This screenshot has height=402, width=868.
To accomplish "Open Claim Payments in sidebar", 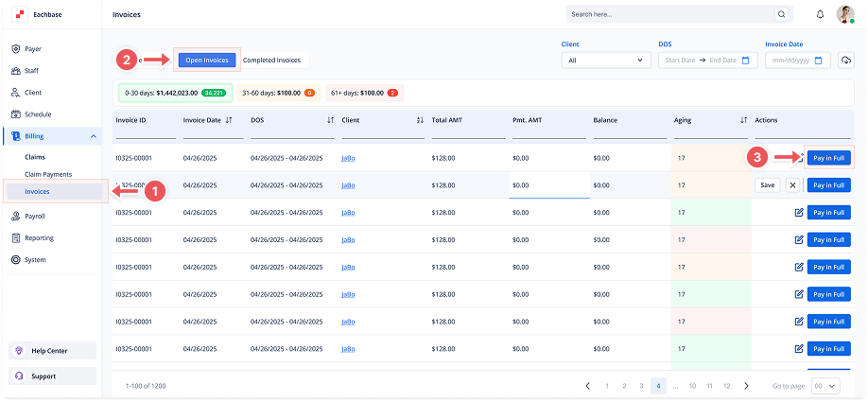I will (x=48, y=174).
